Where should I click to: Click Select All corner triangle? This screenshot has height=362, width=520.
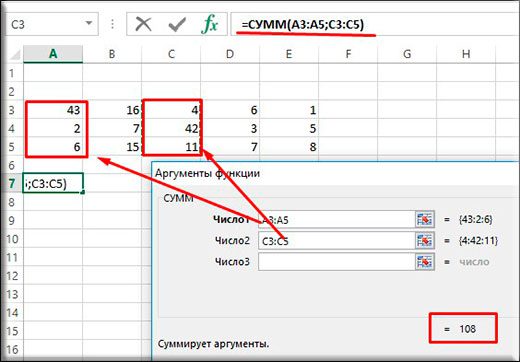15,54
